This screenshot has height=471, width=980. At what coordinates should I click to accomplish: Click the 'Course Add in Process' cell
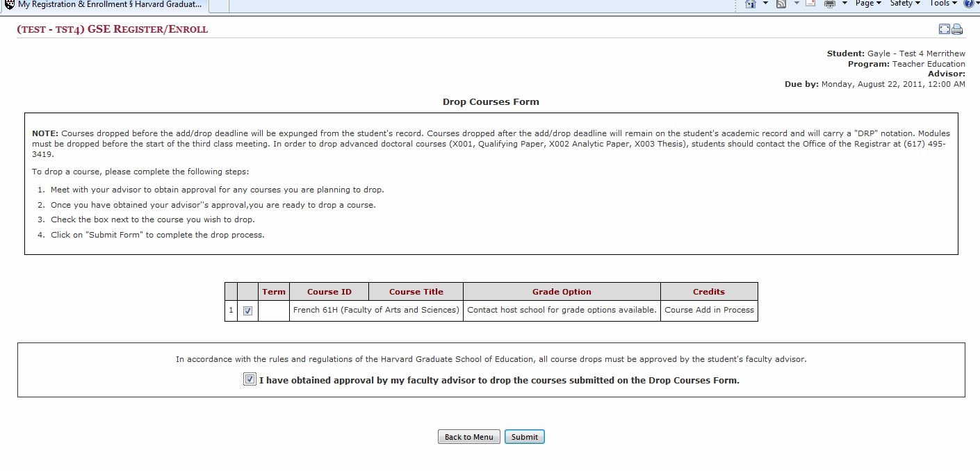(x=709, y=311)
